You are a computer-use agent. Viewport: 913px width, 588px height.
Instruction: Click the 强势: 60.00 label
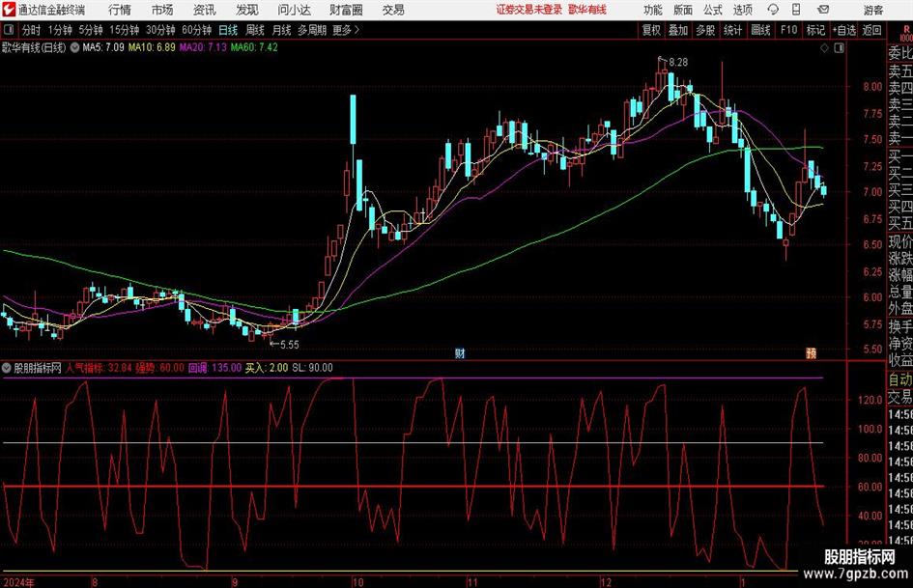[x=160, y=368]
